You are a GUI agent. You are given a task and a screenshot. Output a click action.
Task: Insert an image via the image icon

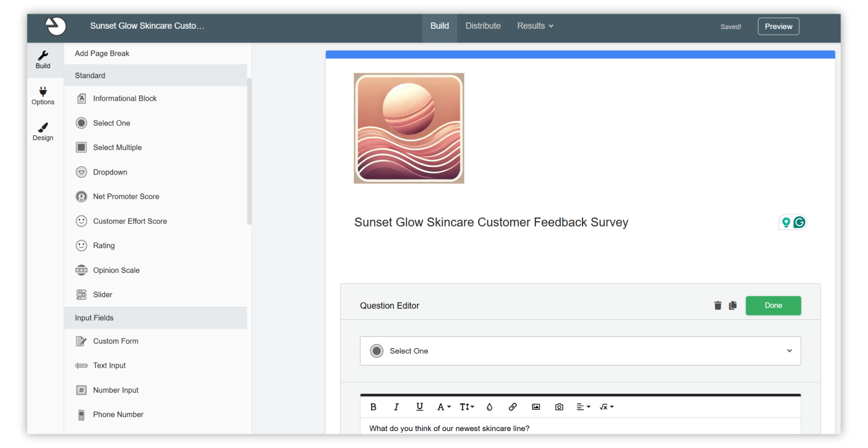(x=536, y=407)
